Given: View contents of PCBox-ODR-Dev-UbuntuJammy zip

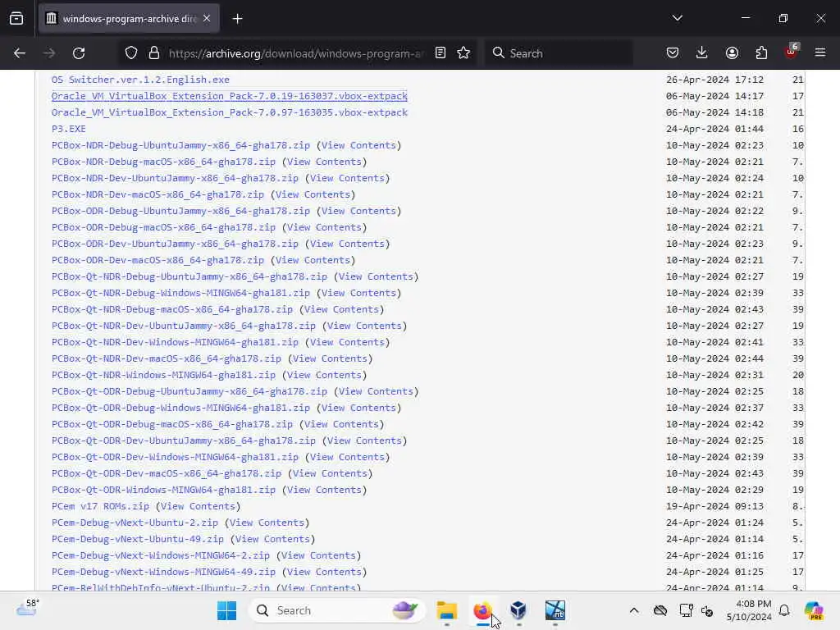Looking at the screenshot, I should 347,244.
